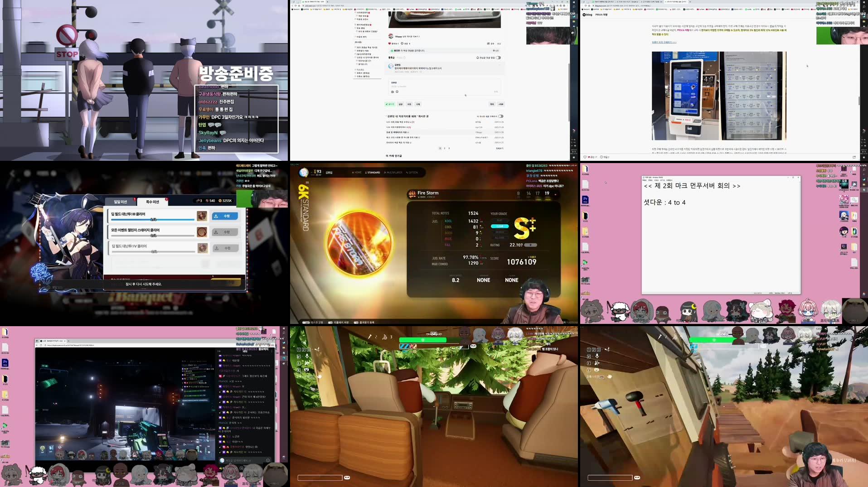The height and width of the screenshot is (487, 868).
Task: Click the mission progress bar showing 1/1
Action: [x=153, y=220]
